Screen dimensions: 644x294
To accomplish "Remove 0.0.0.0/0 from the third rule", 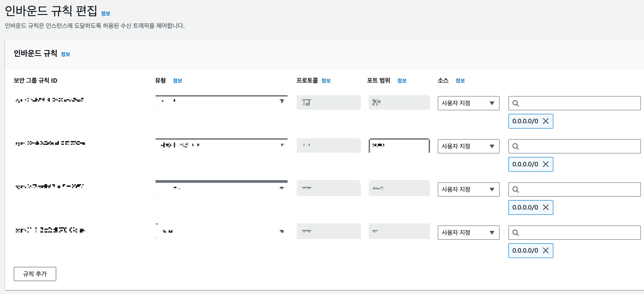I will pyautogui.click(x=546, y=207).
